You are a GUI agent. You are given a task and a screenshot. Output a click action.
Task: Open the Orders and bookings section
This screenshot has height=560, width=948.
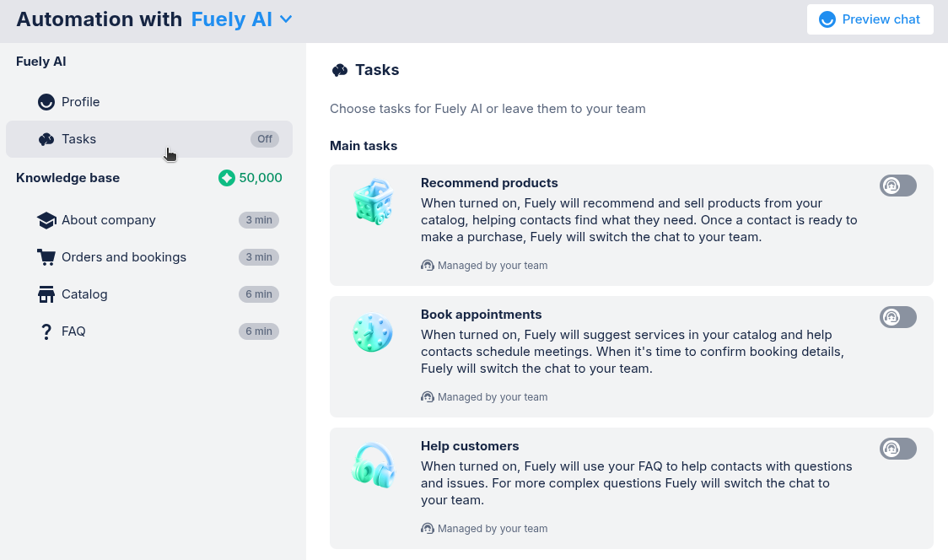point(124,257)
